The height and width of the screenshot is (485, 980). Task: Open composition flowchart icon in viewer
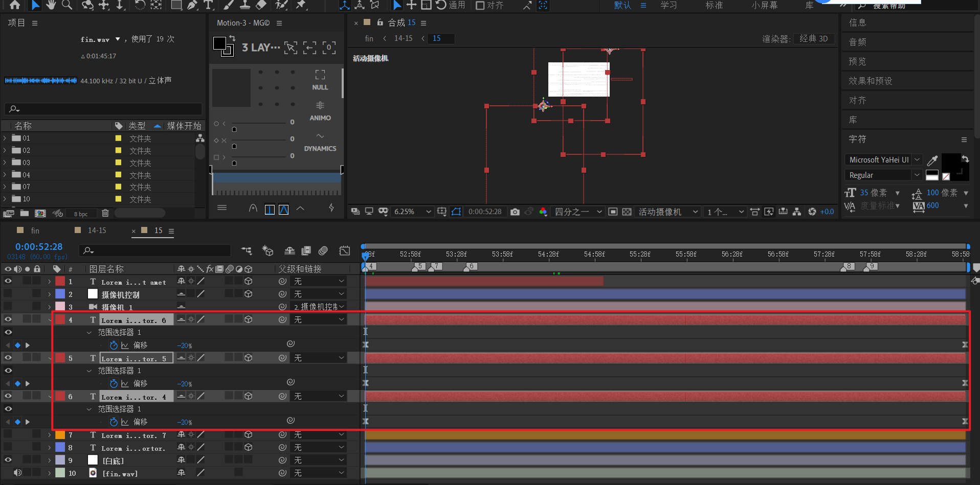[797, 212]
